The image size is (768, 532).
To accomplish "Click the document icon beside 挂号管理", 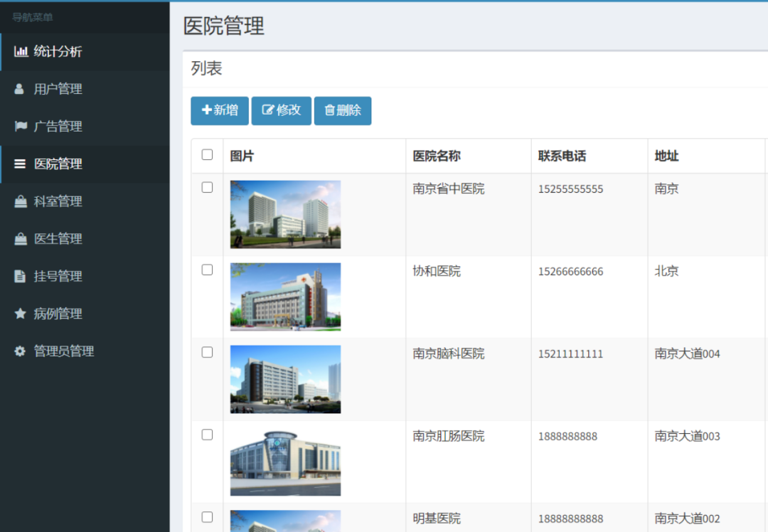I will (20, 276).
